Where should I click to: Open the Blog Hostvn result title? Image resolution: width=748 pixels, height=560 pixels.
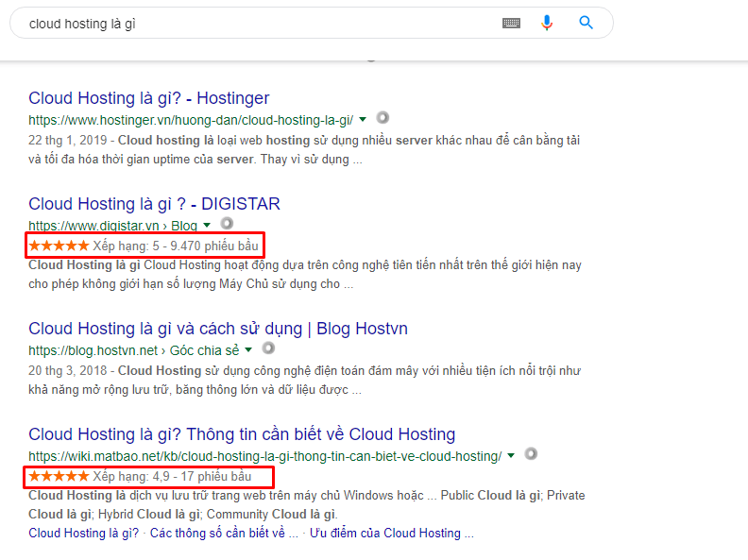click(x=218, y=329)
